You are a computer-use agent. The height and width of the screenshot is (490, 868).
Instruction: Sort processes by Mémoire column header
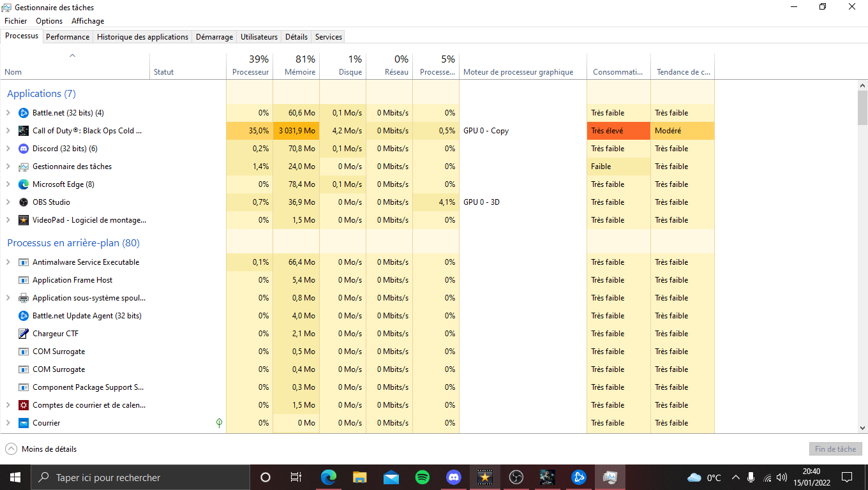point(296,66)
